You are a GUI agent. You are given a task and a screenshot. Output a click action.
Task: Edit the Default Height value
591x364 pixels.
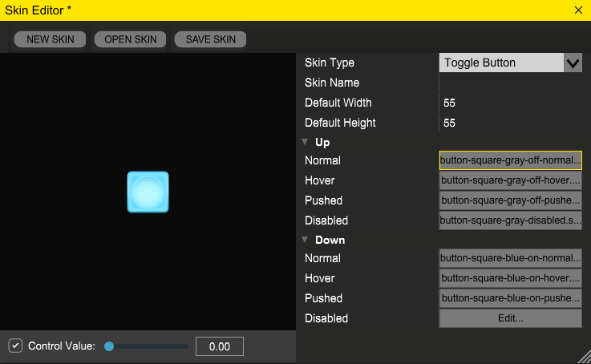coord(510,123)
